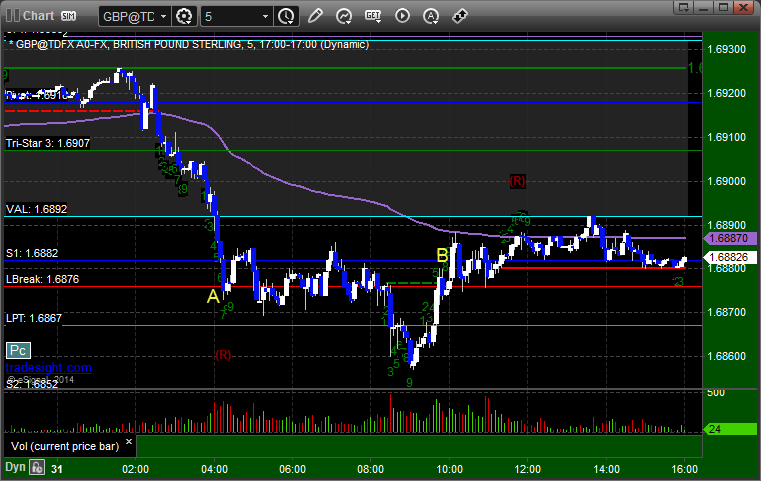The width and height of the screenshot is (761, 481).
Task: Click the VAL: 1.6892 label
Action: coord(36,209)
